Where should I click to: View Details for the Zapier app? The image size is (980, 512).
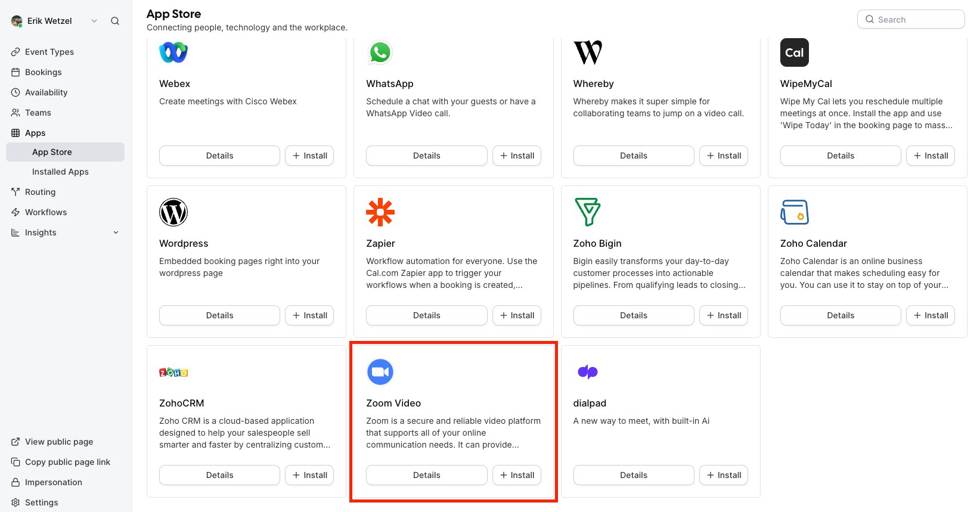pyautogui.click(x=426, y=315)
